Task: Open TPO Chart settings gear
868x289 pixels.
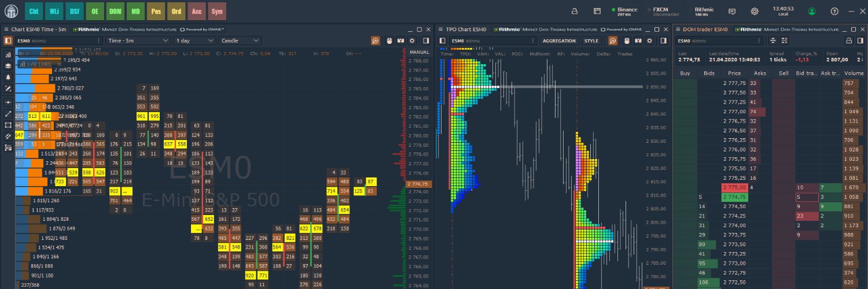Action: click(x=649, y=40)
